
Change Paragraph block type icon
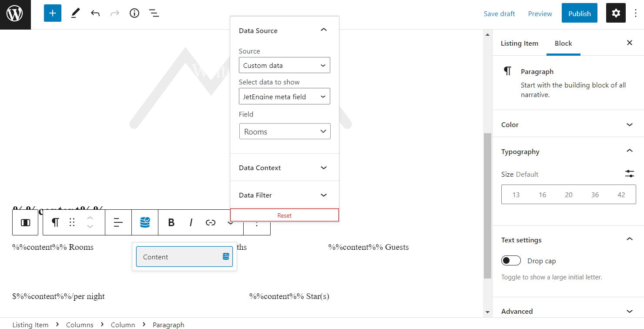coord(55,222)
